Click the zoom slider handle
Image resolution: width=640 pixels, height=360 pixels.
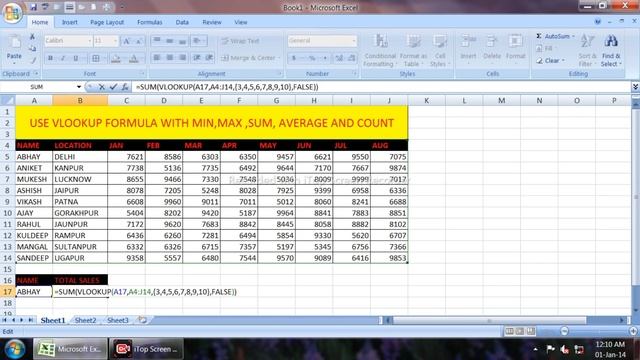point(564,331)
